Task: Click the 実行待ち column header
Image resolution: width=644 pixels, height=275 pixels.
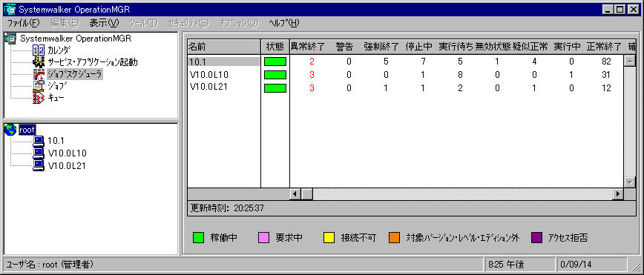Action: (456, 47)
